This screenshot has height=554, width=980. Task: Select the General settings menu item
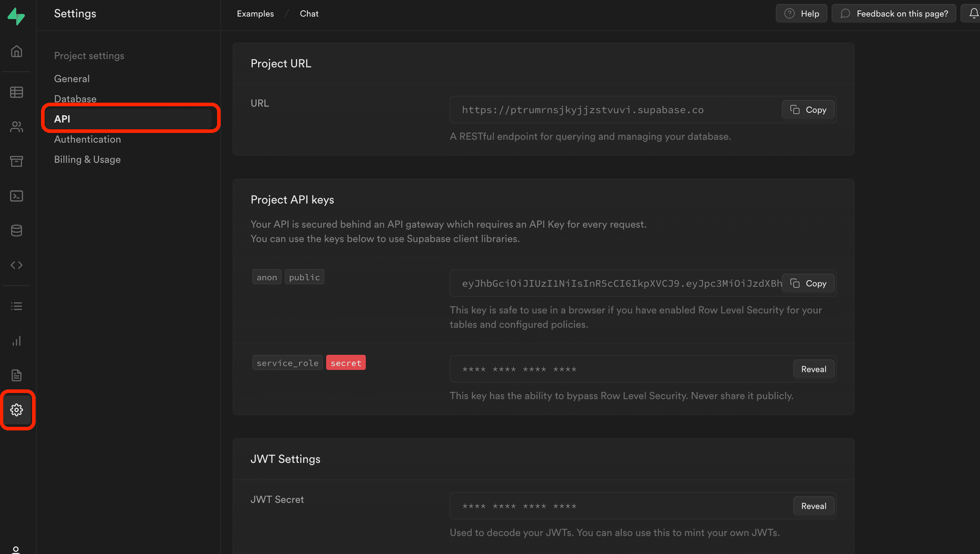click(x=72, y=79)
